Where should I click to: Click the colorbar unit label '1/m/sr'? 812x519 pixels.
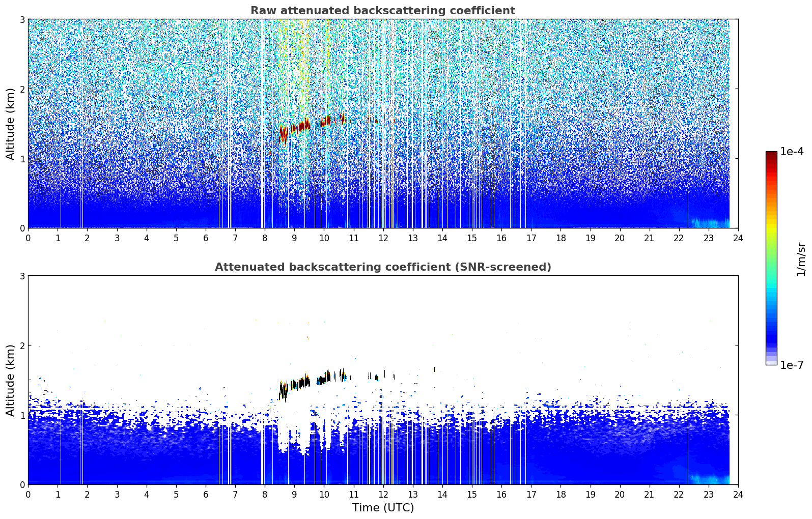tap(801, 259)
